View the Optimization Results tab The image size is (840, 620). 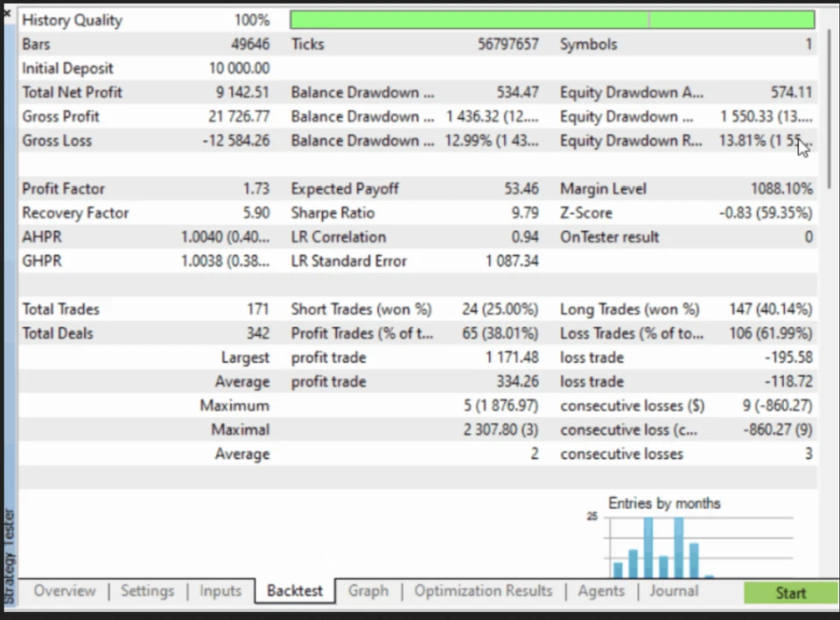482,591
